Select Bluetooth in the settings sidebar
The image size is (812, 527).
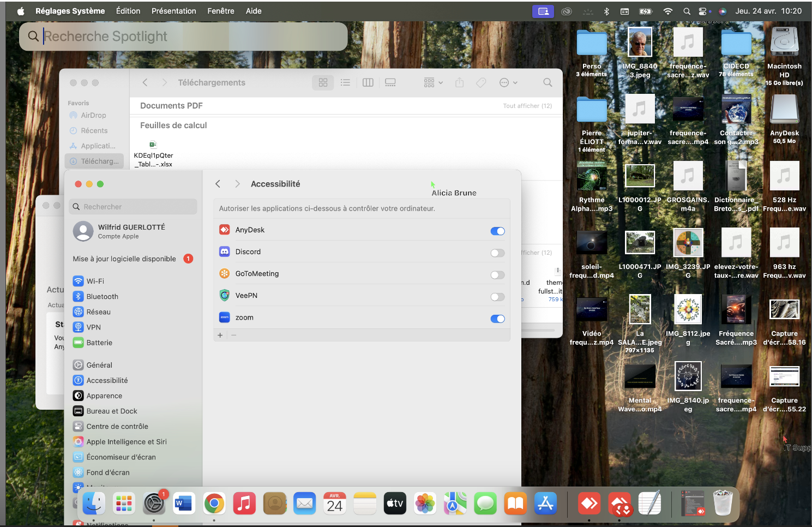pos(102,296)
